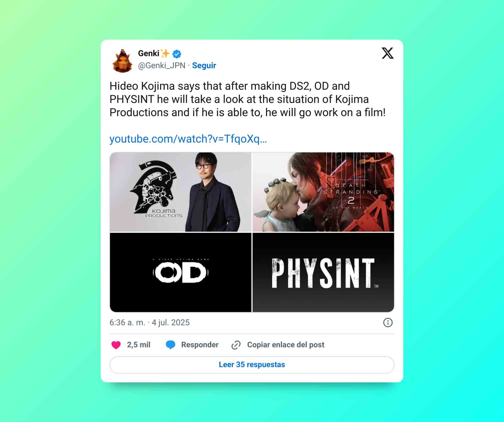The width and height of the screenshot is (504, 422).
Task: Follow the account via Seguir
Action: (x=204, y=65)
